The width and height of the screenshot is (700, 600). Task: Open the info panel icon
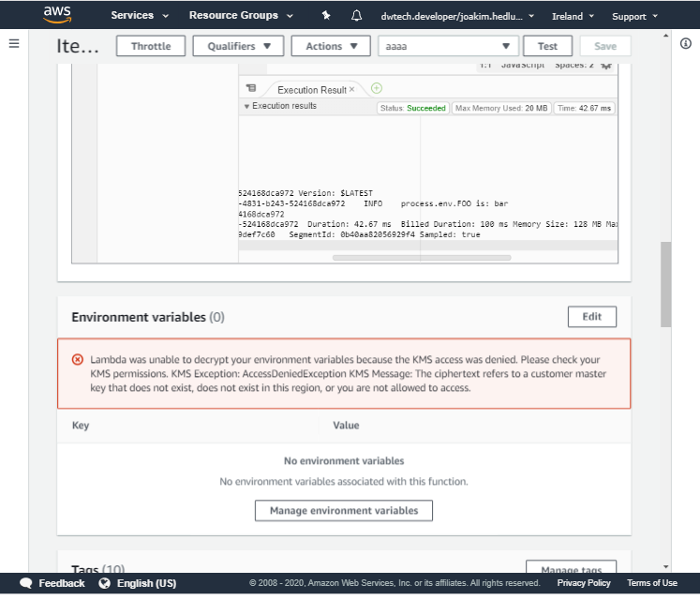[x=686, y=43]
